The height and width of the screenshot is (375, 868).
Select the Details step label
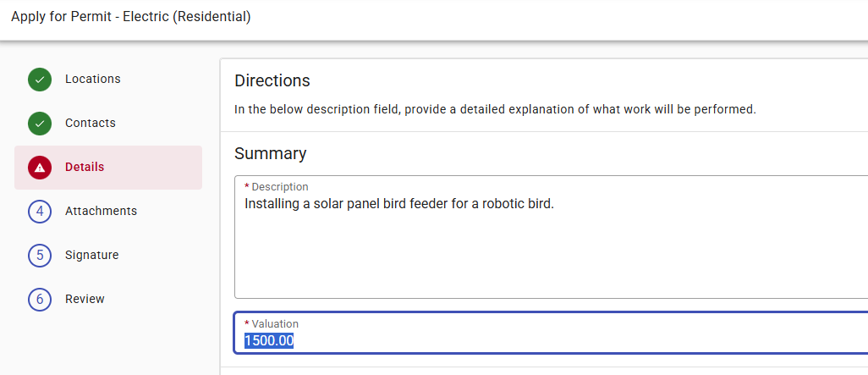click(x=85, y=168)
